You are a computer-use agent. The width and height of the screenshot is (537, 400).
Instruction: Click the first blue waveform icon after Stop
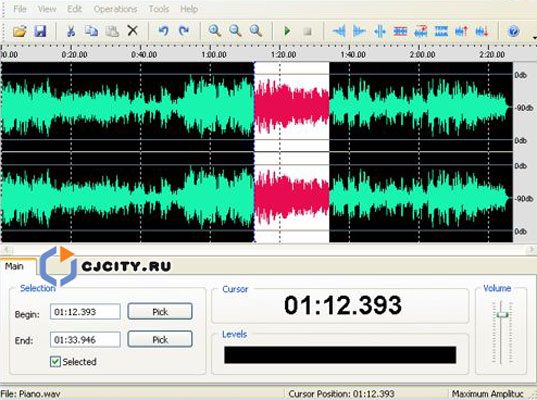[339, 32]
